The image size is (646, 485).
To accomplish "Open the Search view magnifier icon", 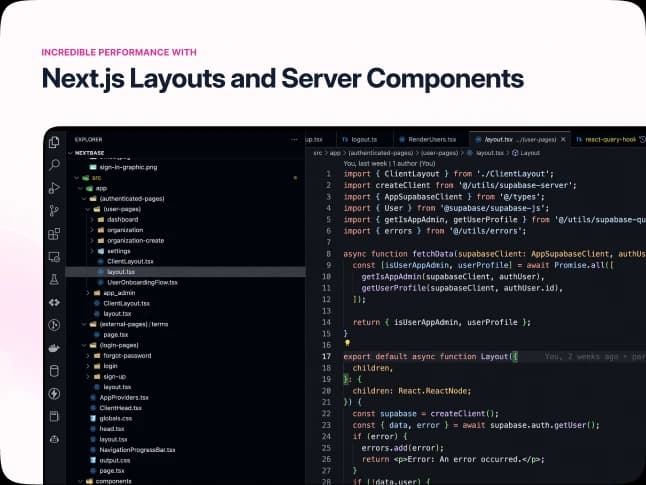I will 54,165.
